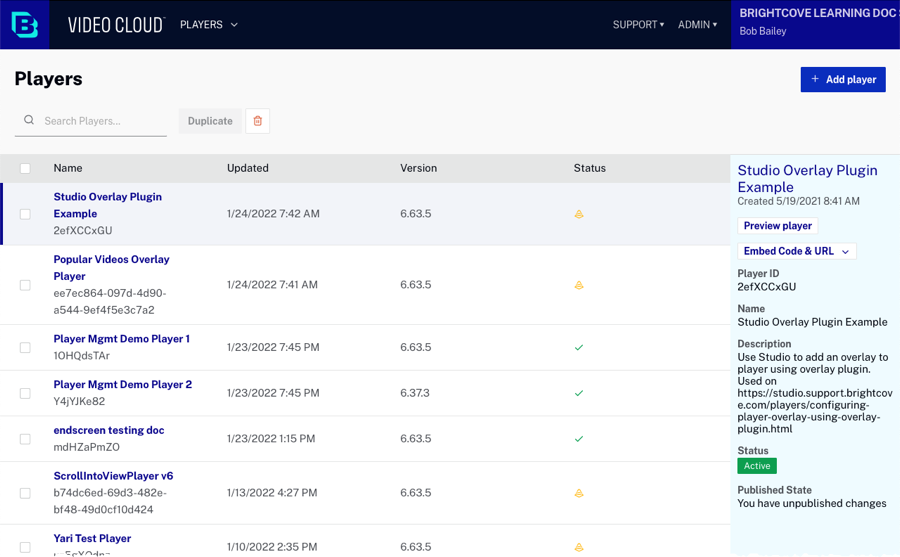900x557 pixels.
Task: Click published checkmark for Player Mgmt Demo Player 1
Action: pos(579,348)
